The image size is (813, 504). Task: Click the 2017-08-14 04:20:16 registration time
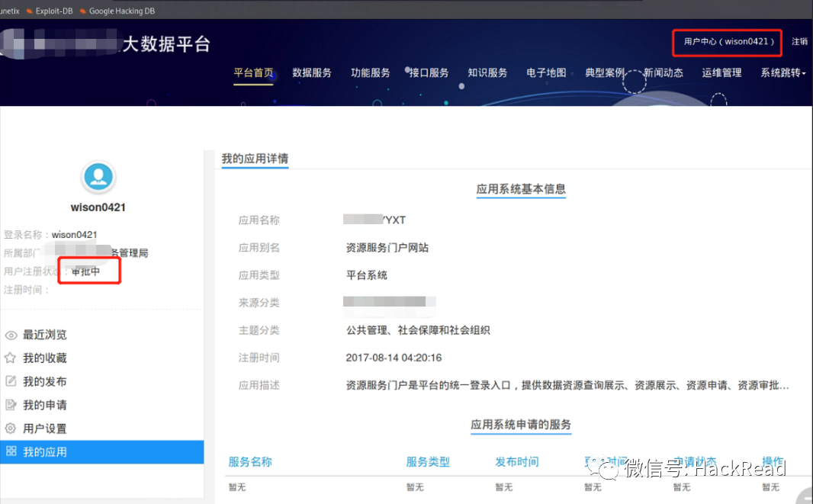394,358
